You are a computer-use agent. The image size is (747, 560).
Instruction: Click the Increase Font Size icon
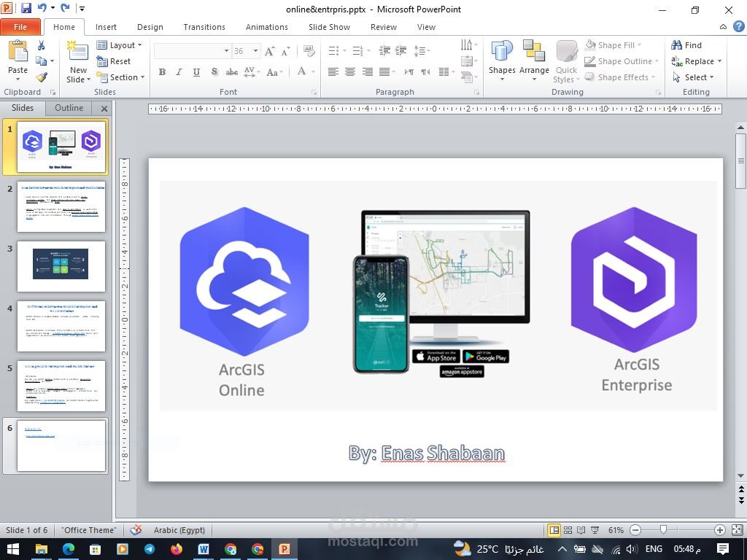(x=270, y=51)
